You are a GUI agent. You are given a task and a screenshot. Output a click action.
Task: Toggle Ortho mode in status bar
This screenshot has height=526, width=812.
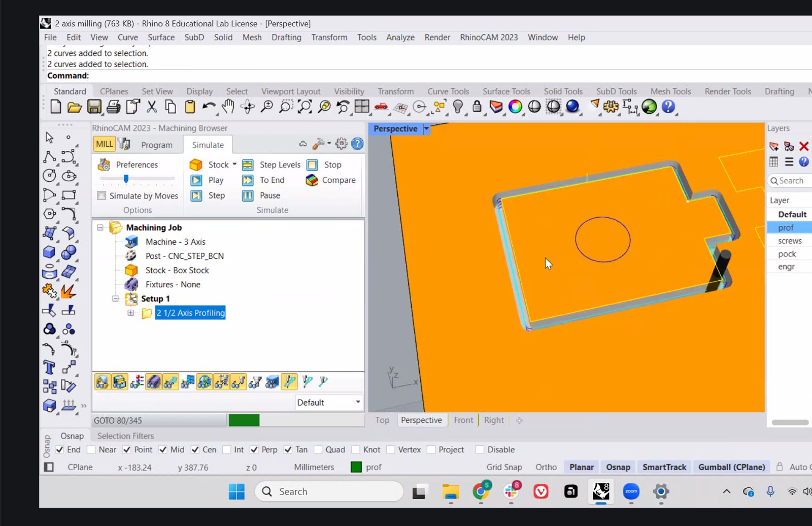coord(546,468)
